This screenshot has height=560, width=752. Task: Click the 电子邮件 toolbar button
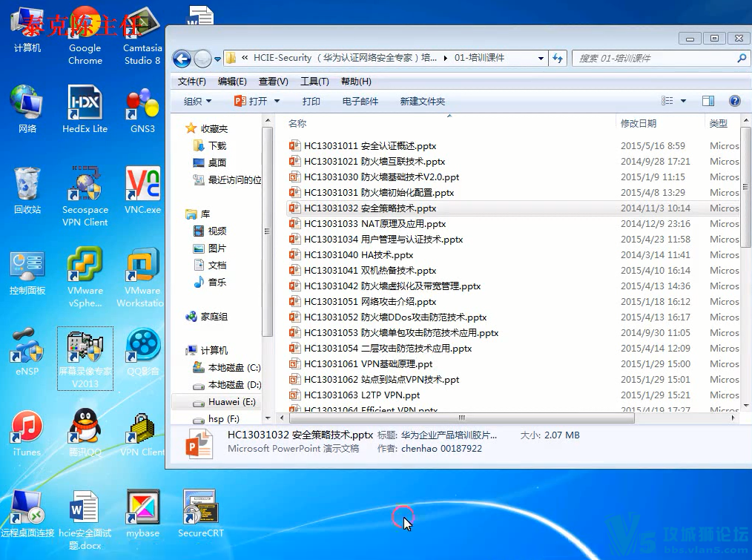click(360, 102)
